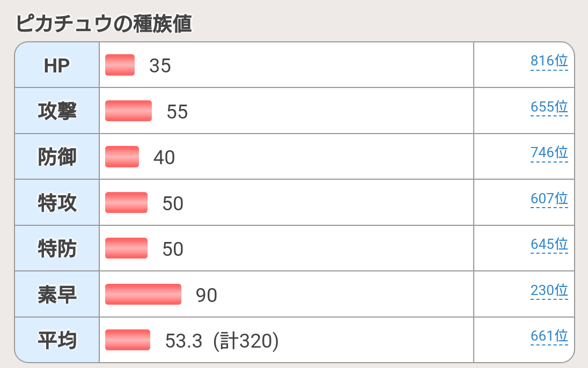Click the red 素早 stat bar
Screen dimensions: 588x368
[143, 295]
